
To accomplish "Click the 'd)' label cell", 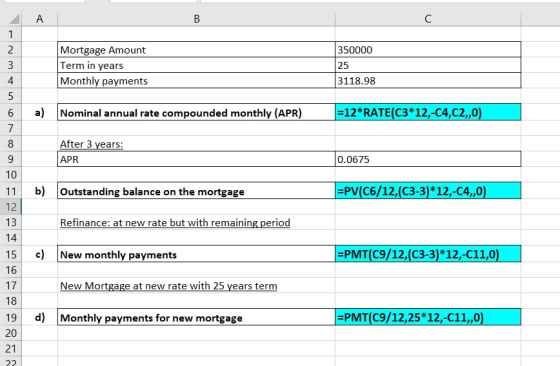I will (x=40, y=317).
